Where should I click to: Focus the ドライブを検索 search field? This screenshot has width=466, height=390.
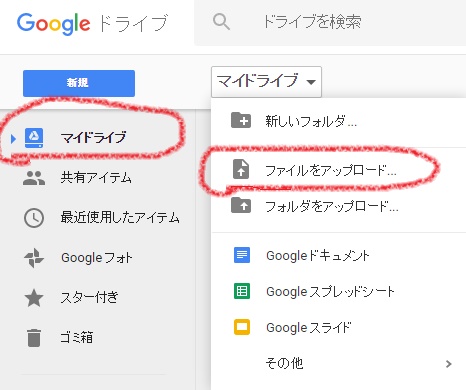pyautogui.click(x=330, y=23)
